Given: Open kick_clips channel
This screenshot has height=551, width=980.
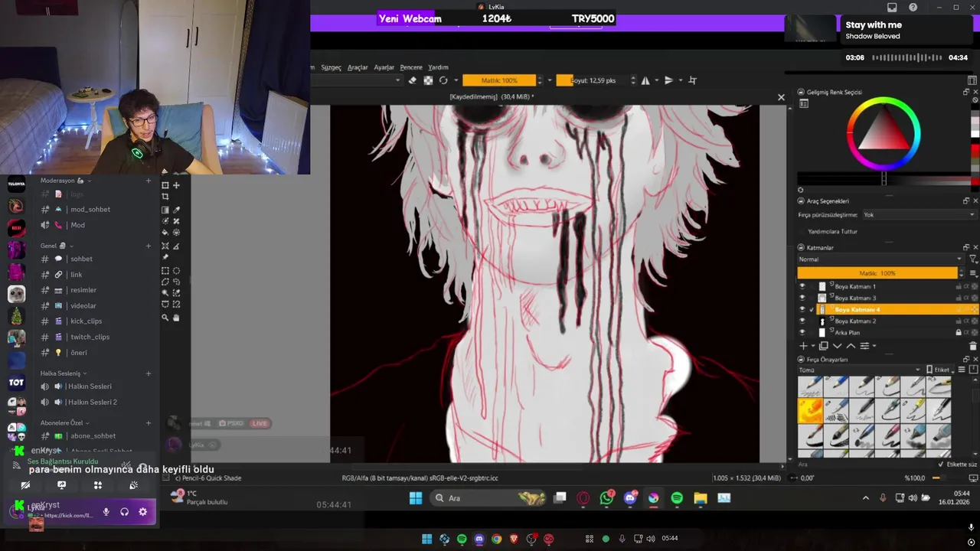Looking at the screenshot, I should 86,321.
